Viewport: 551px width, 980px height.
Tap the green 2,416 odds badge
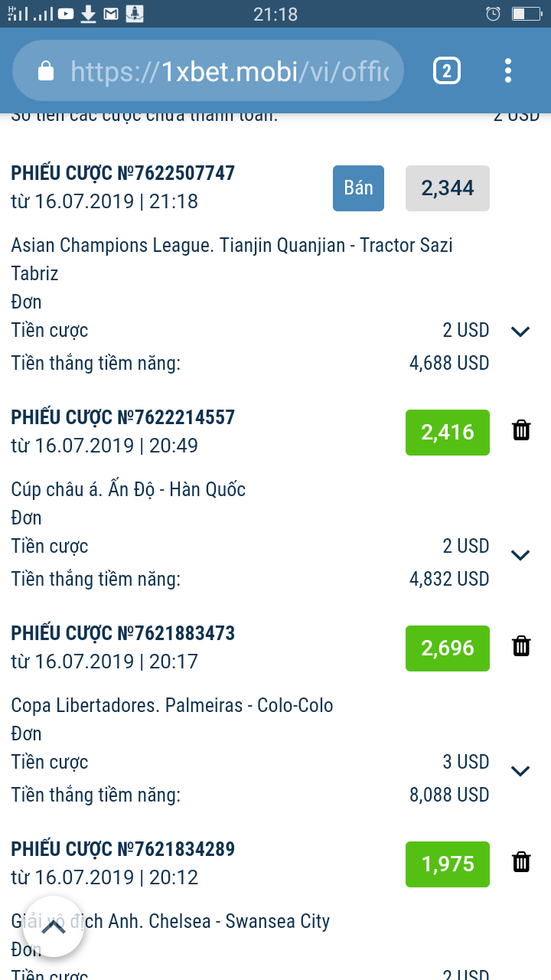pyautogui.click(x=447, y=433)
